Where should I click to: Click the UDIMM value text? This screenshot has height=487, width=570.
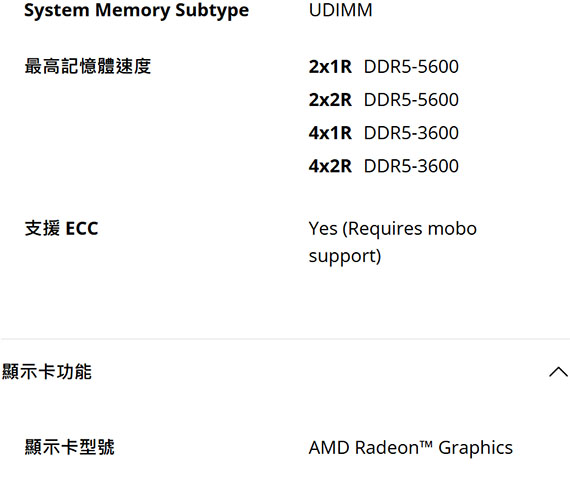[x=340, y=10]
